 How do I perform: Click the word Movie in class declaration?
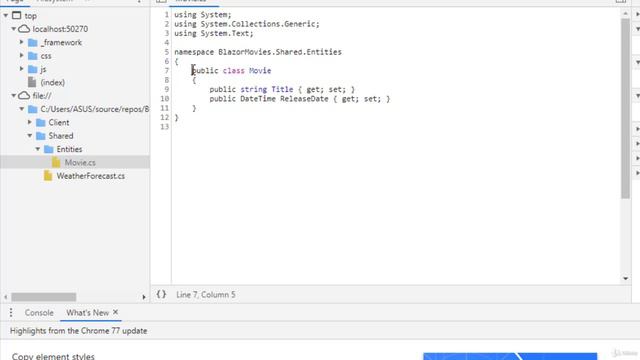click(260, 71)
